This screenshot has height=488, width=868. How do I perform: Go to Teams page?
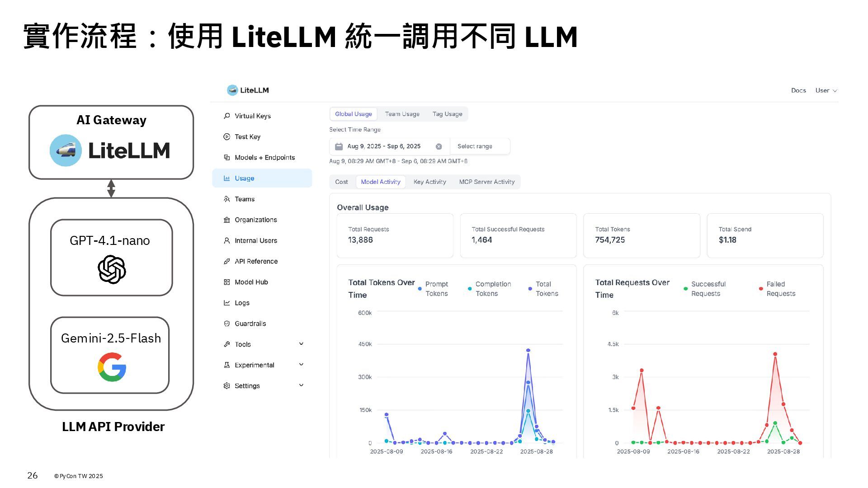click(262, 199)
